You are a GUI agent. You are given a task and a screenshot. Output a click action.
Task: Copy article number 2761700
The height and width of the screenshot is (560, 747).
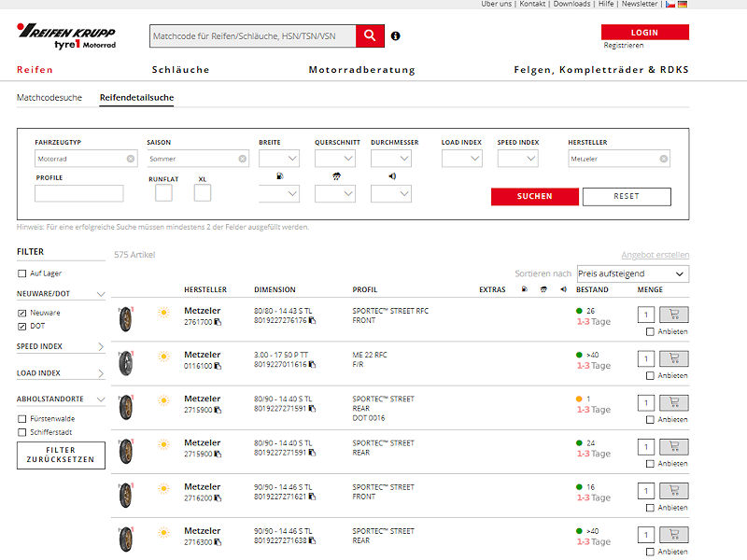click(218, 322)
